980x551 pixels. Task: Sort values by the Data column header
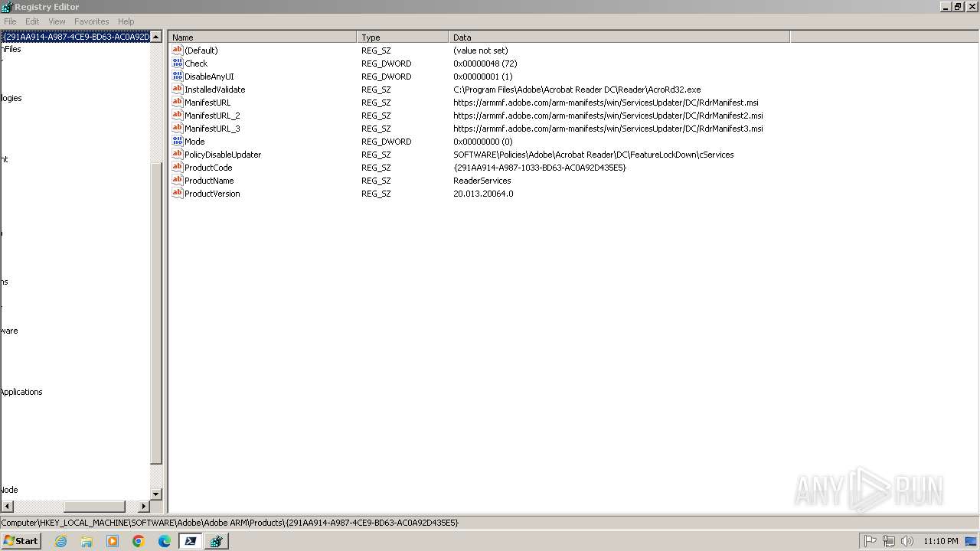pos(619,37)
